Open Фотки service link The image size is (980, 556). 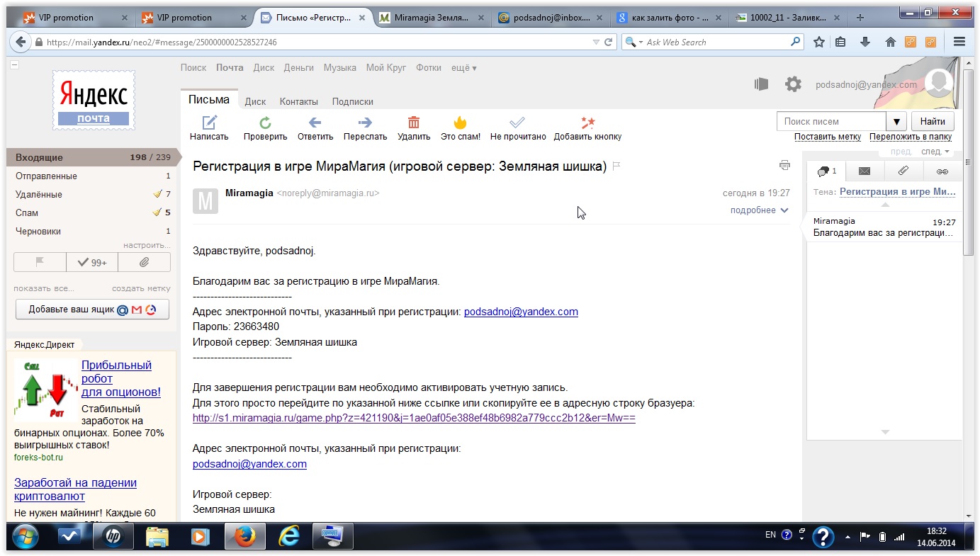click(x=429, y=68)
